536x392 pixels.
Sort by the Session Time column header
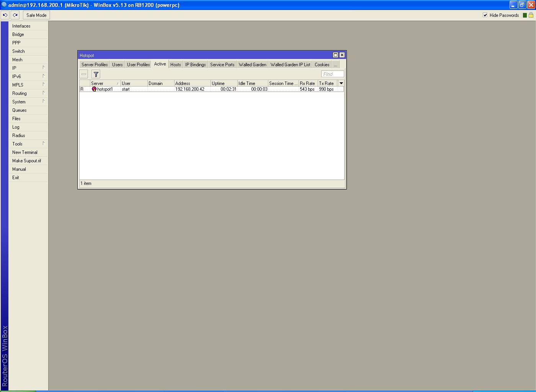[x=283, y=83]
